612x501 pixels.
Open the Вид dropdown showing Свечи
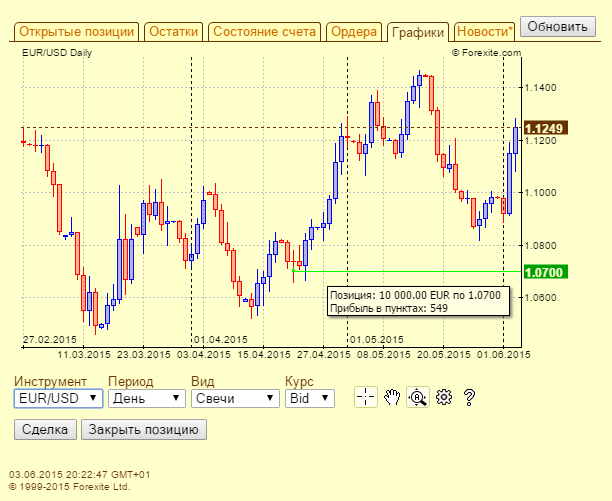tap(234, 398)
